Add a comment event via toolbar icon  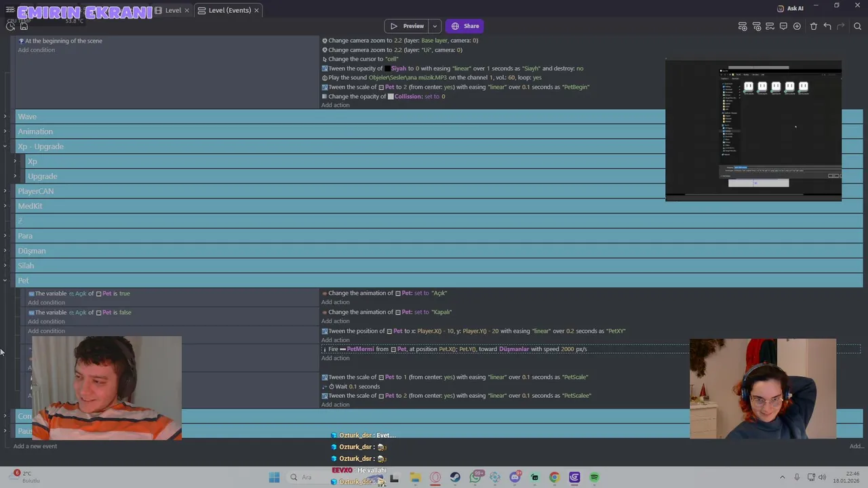pyautogui.click(x=783, y=26)
